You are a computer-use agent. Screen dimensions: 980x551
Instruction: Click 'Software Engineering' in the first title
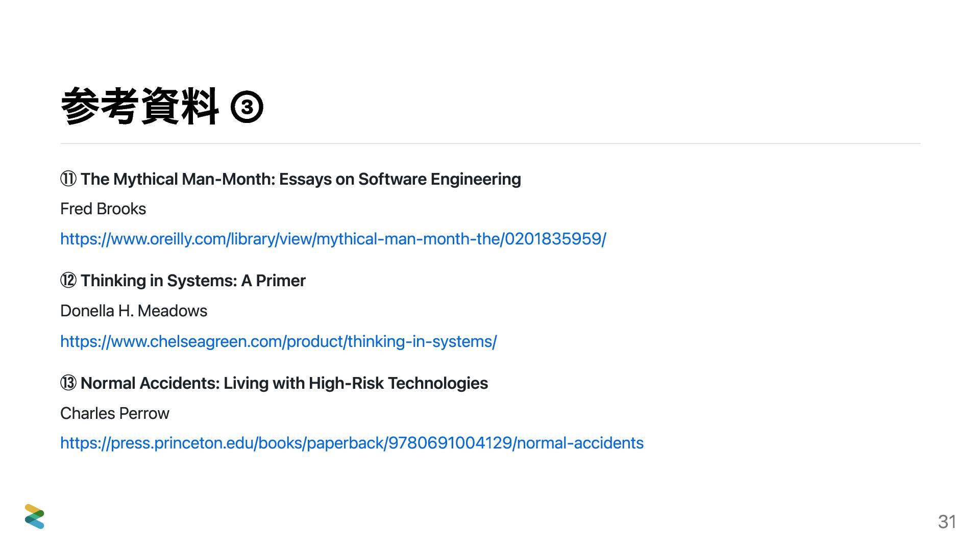tap(439, 179)
